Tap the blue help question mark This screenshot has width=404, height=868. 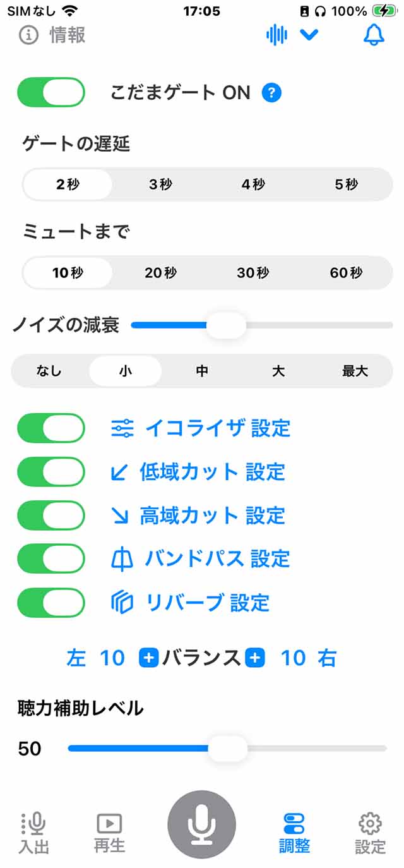pyautogui.click(x=271, y=93)
